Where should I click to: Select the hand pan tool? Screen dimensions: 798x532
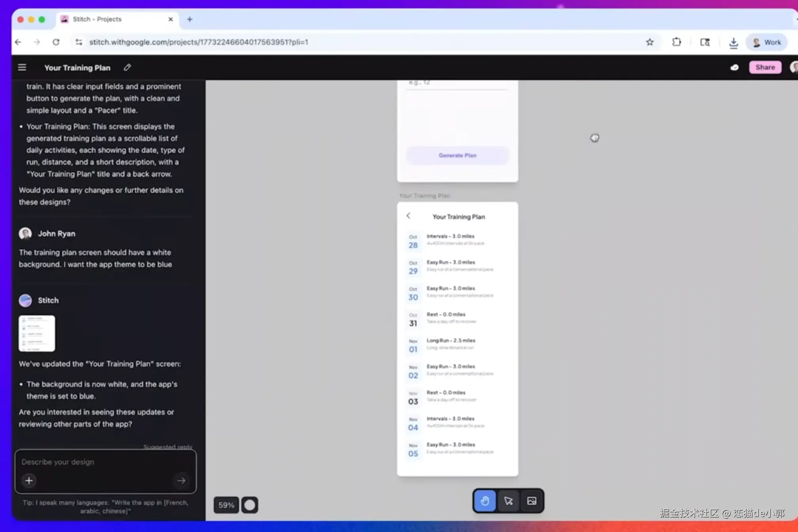[485, 501]
